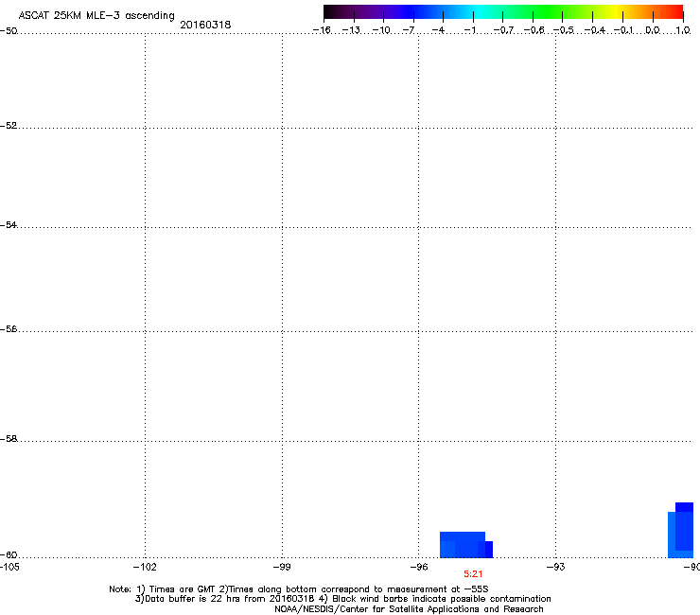Click the 0.0 color bar label

[x=653, y=30]
